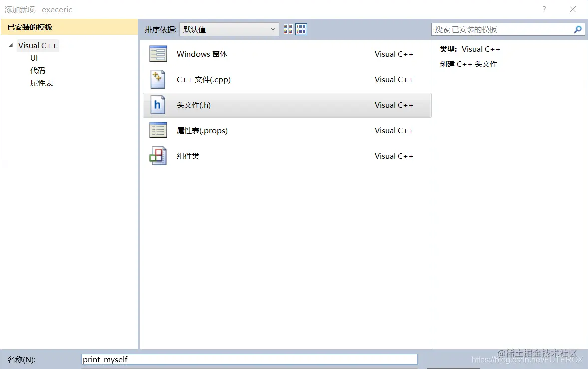Switch to small icons view
The image size is (588, 369).
click(x=288, y=29)
